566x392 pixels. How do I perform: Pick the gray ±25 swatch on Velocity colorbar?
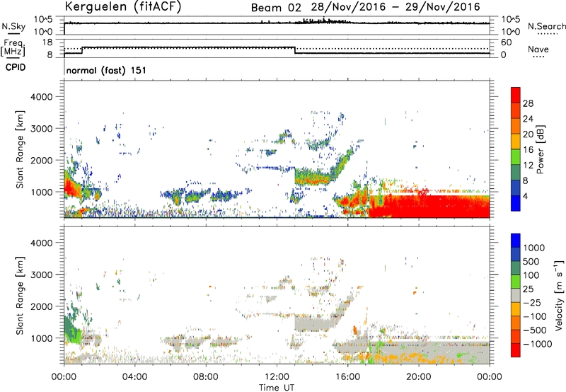(x=516, y=296)
